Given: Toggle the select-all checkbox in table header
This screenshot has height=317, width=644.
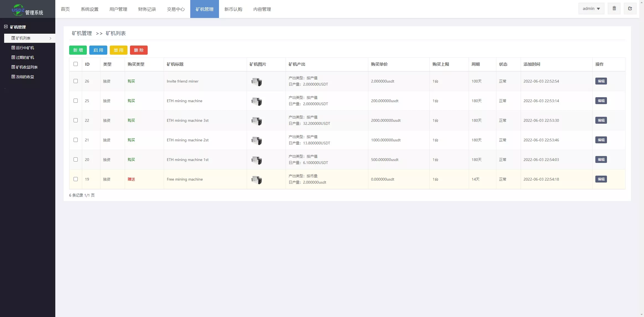Looking at the screenshot, I should point(75,64).
